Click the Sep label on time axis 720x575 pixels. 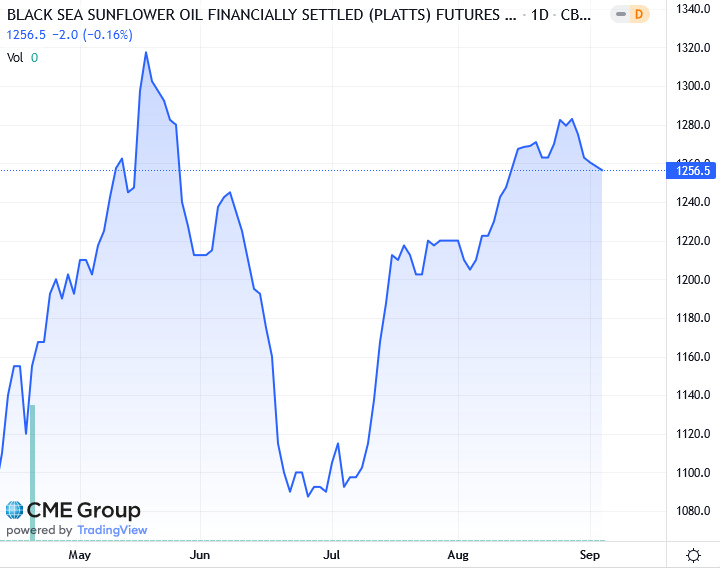(590, 554)
